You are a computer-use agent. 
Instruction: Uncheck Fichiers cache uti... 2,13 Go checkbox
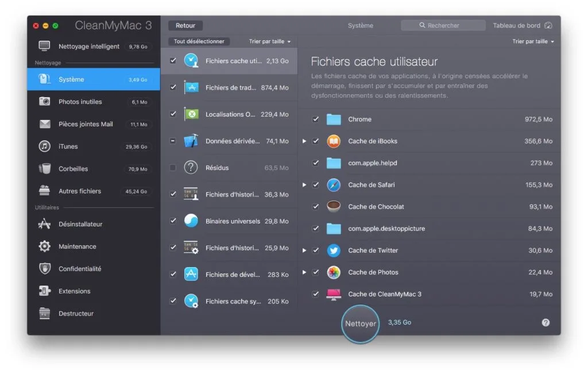[173, 60]
